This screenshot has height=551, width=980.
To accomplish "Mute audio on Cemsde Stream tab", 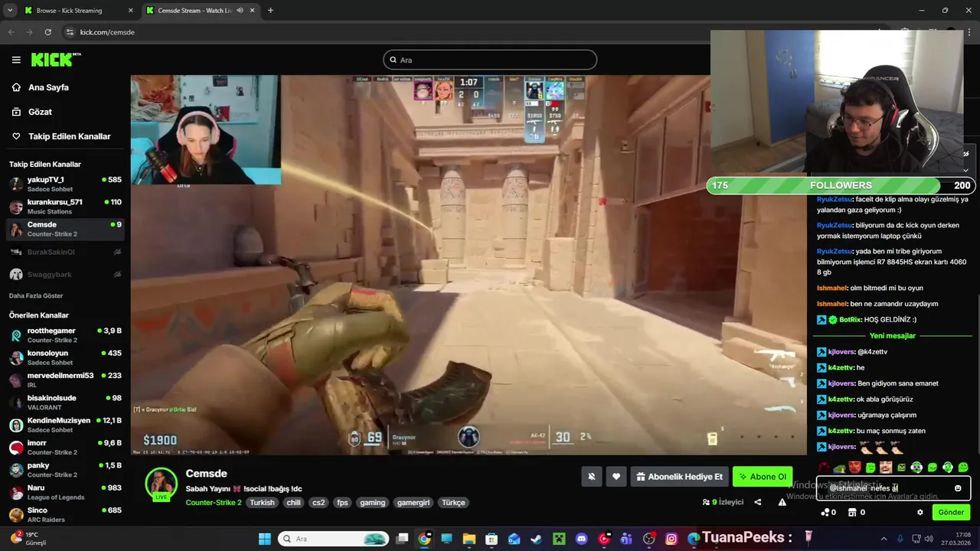I will point(240,11).
